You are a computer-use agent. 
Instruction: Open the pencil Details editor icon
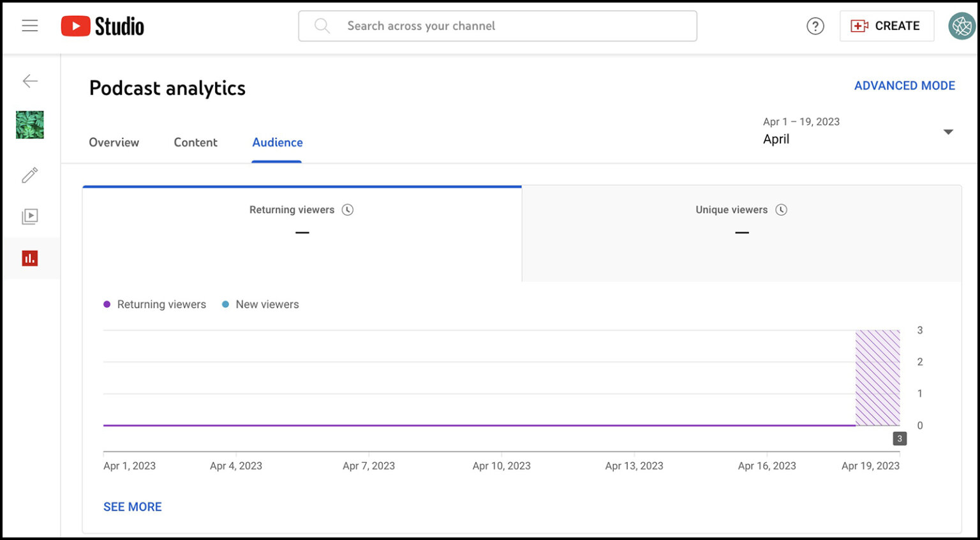[x=30, y=175]
